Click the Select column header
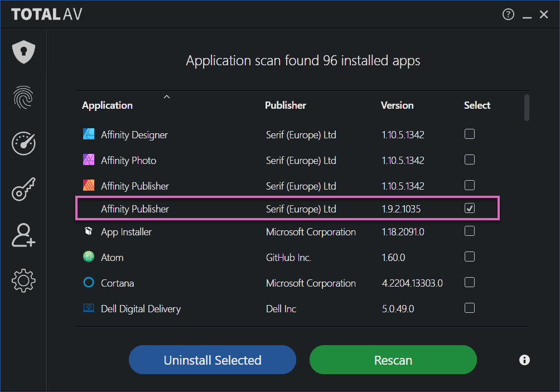 477,105
